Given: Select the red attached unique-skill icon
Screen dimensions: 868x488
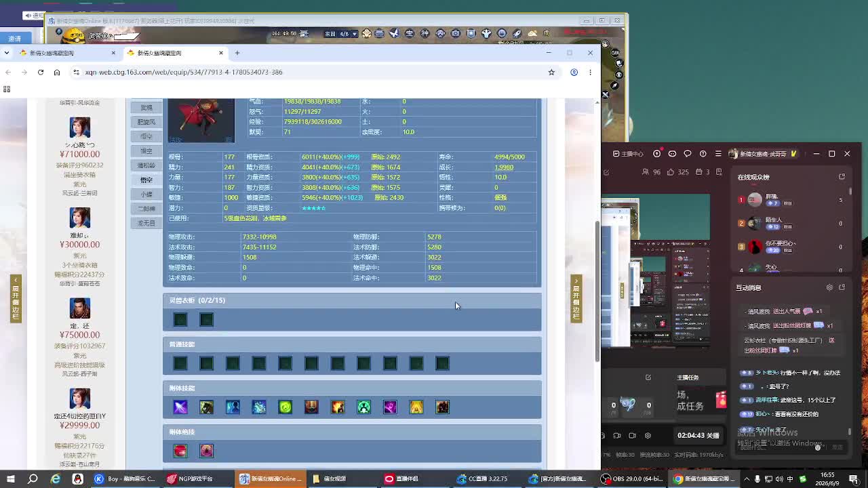Looking at the screenshot, I should pyautogui.click(x=180, y=451).
